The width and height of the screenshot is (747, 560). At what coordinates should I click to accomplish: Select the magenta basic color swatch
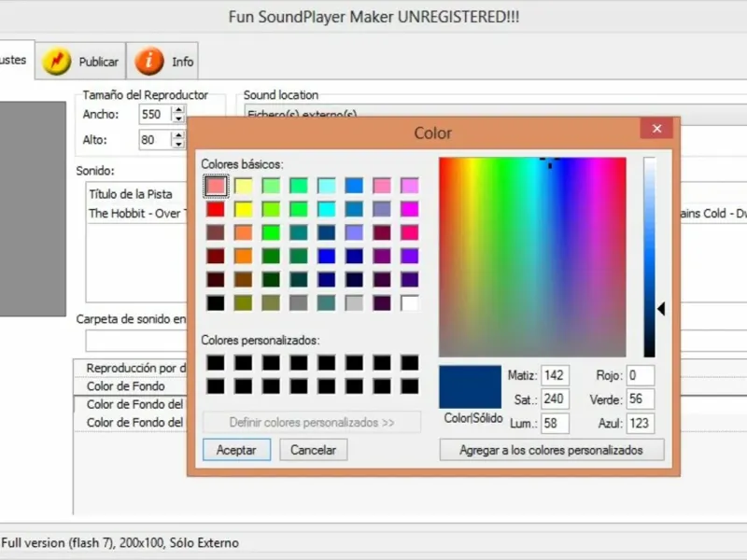(410, 209)
